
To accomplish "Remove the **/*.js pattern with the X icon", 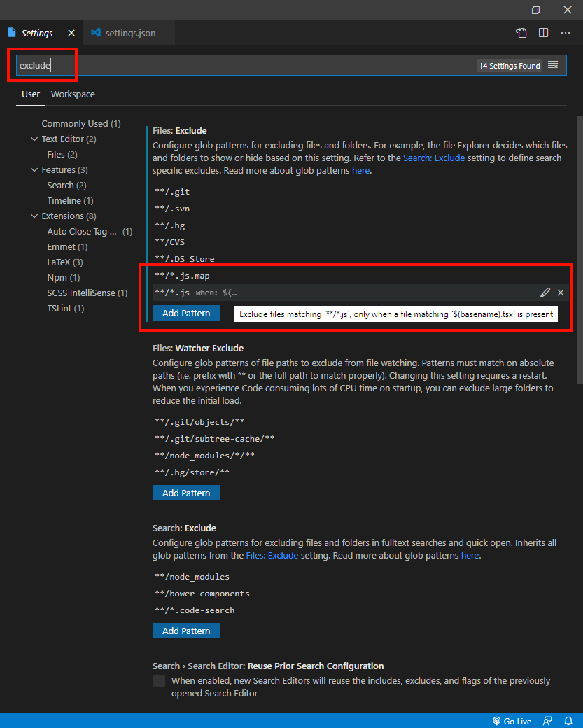I will (560, 293).
